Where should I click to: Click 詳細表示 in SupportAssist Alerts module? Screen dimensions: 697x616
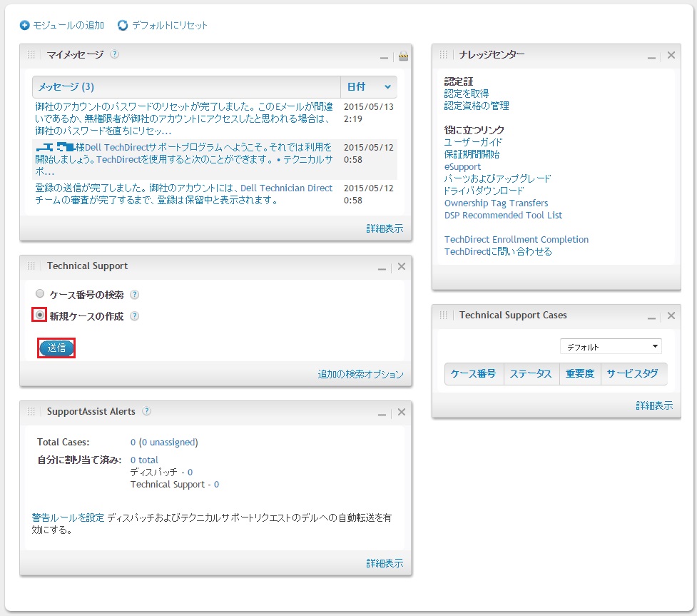[385, 563]
